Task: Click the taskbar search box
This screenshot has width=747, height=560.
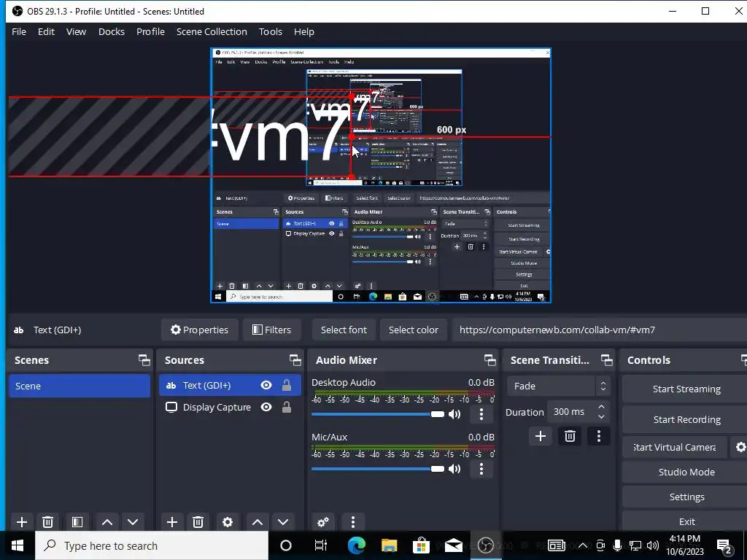Action: click(152, 545)
